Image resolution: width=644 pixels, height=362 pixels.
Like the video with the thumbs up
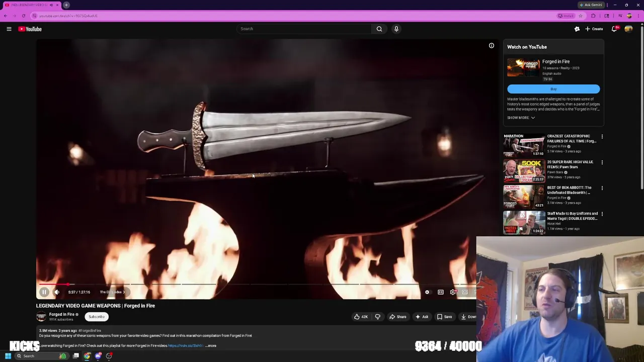361,317
